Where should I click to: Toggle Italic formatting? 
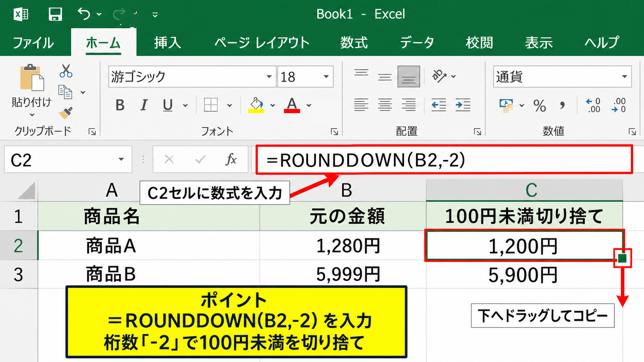144,105
